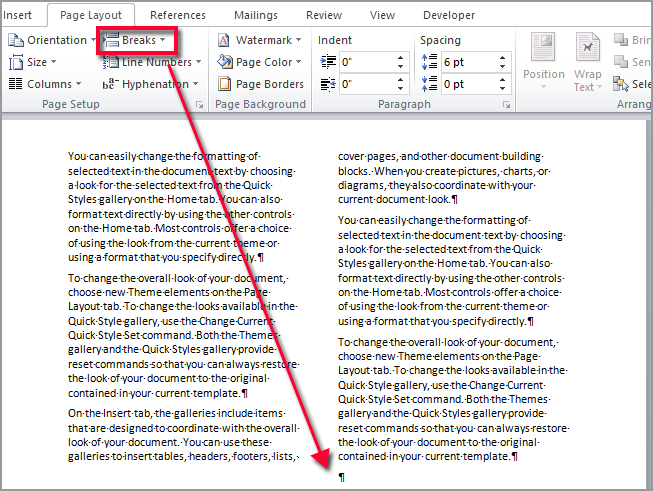Screen dimensions: 653x491
Task: Expand the Breaks dropdown arrow
Action: [x=162, y=40]
